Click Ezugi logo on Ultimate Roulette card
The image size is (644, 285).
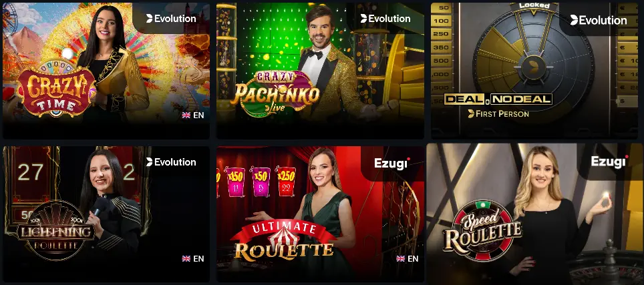click(x=392, y=164)
